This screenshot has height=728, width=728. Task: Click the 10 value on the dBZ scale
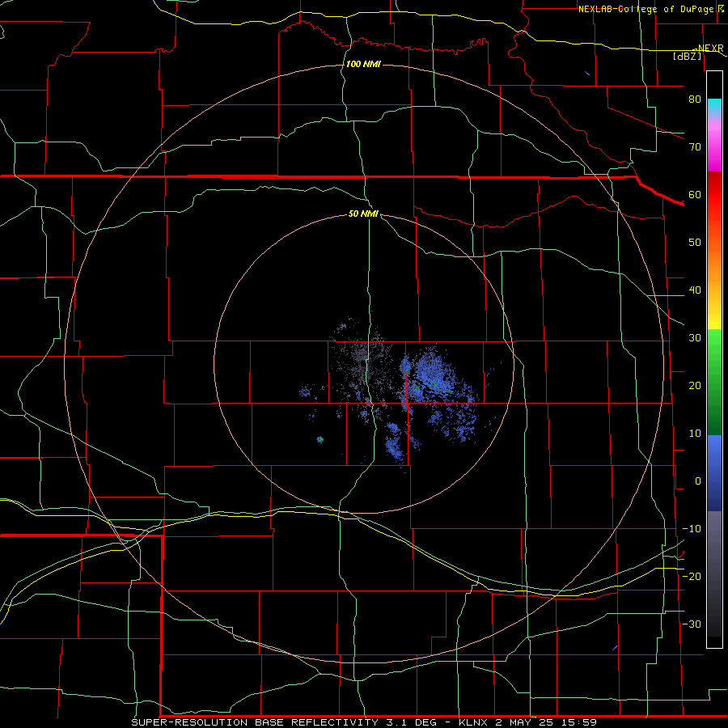[695, 434]
